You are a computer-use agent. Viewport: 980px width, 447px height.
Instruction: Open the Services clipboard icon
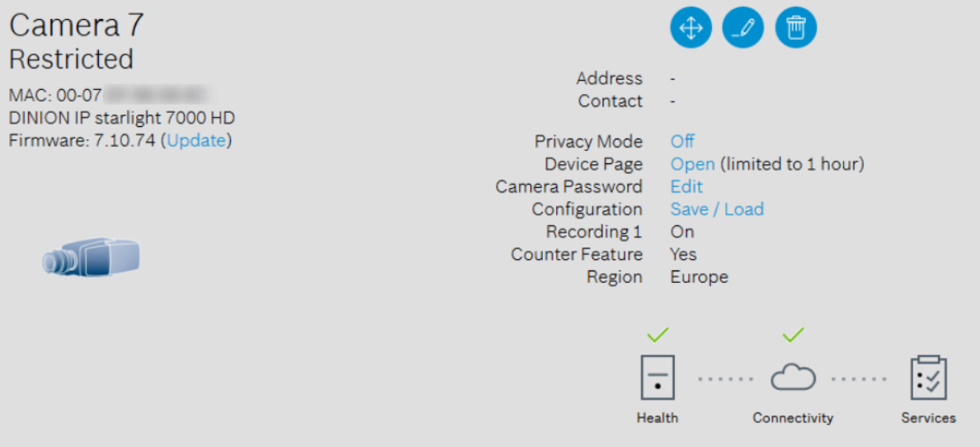928,379
